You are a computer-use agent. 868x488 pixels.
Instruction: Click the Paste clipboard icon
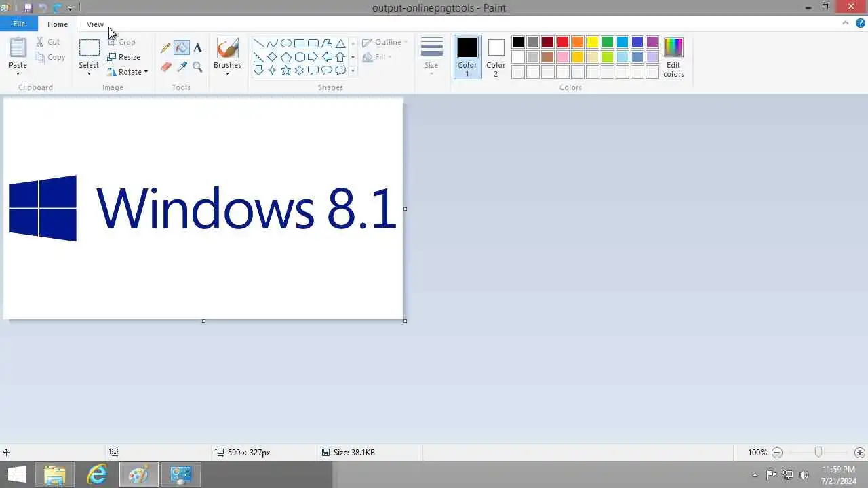[18, 48]
